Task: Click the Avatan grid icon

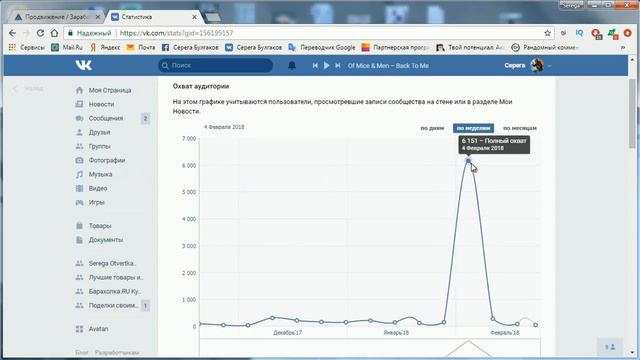Action: [x=79, y=329]
